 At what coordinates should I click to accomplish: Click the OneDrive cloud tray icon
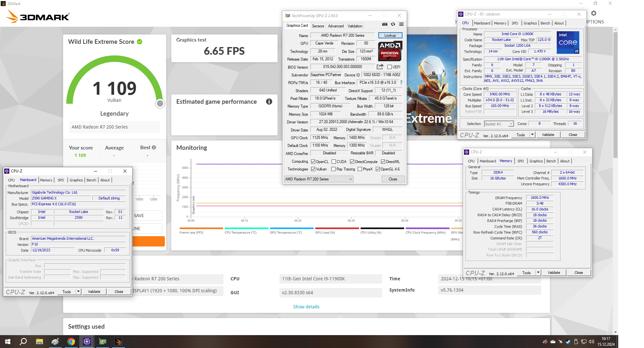[x=553, y=342]
